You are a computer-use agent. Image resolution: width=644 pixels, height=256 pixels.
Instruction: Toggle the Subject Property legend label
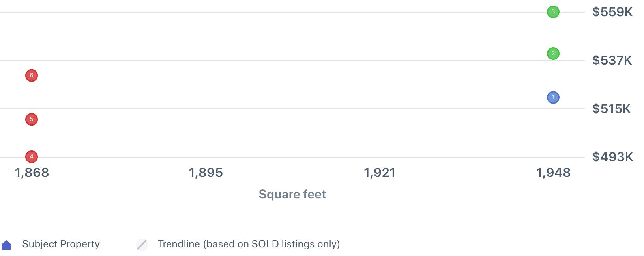[61, 244]
